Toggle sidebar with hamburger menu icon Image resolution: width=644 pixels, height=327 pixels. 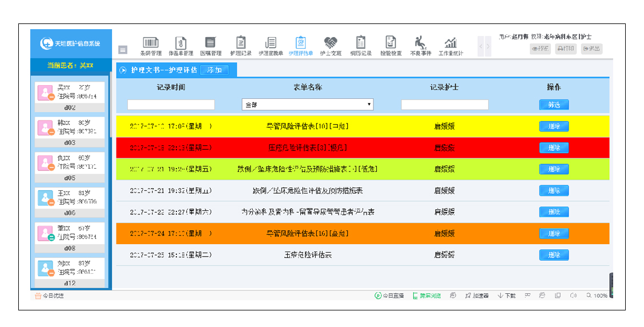[x=123, y=50]
